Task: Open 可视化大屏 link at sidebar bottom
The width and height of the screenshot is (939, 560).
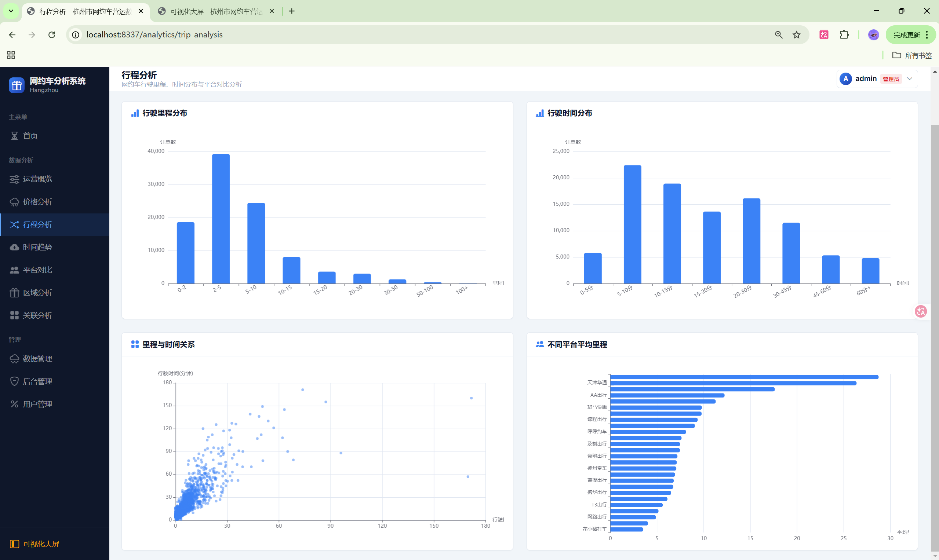Action: (x=41, y=544)
